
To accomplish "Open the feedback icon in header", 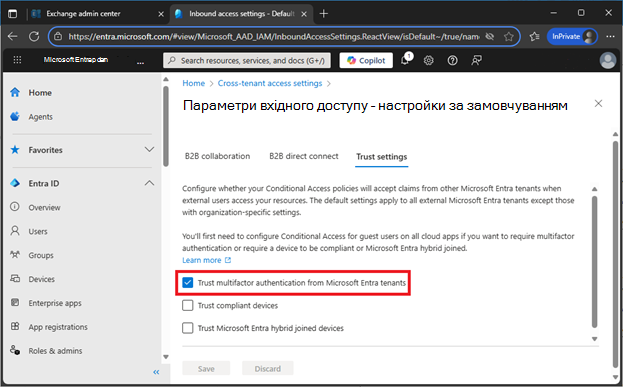I will (476, 60).
